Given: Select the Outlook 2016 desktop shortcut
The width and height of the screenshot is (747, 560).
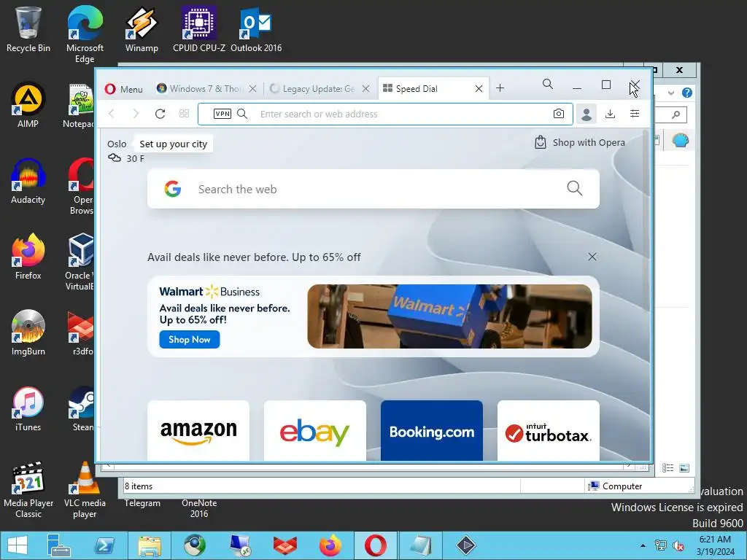Looking at the screenshot, I should (x=256, y=29).
